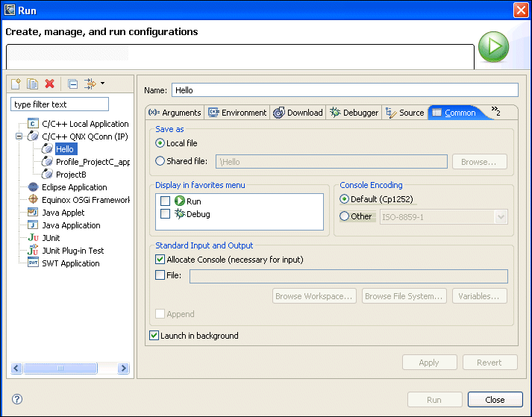
Task: Enable Run in favorites menu checkbox
Action: 166,201
